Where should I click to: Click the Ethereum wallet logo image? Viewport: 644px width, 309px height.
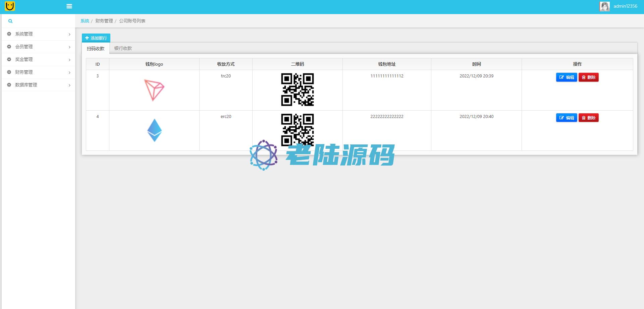[x=154, y=130]
